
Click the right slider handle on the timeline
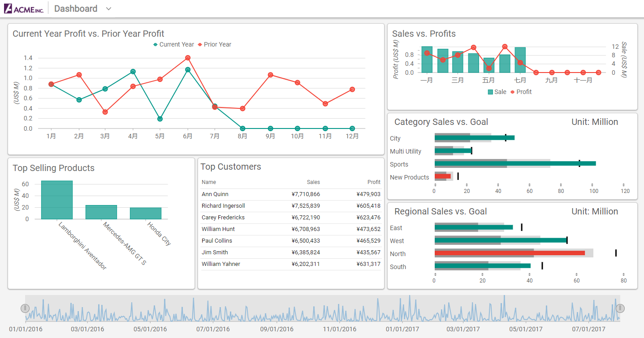[x=620, y=308]
